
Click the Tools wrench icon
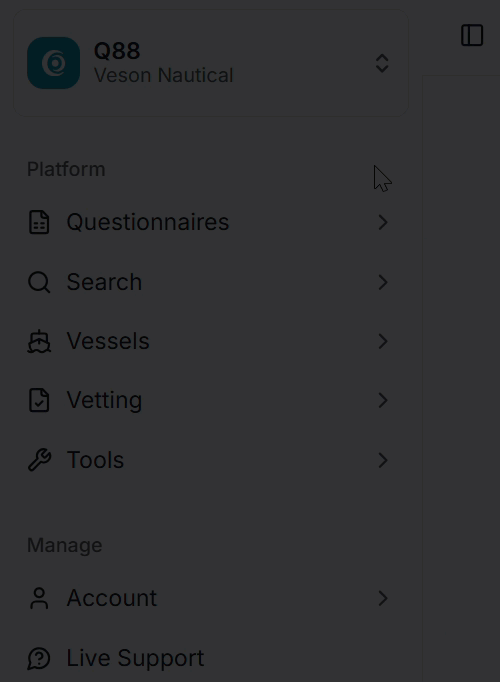click(39, 460)
